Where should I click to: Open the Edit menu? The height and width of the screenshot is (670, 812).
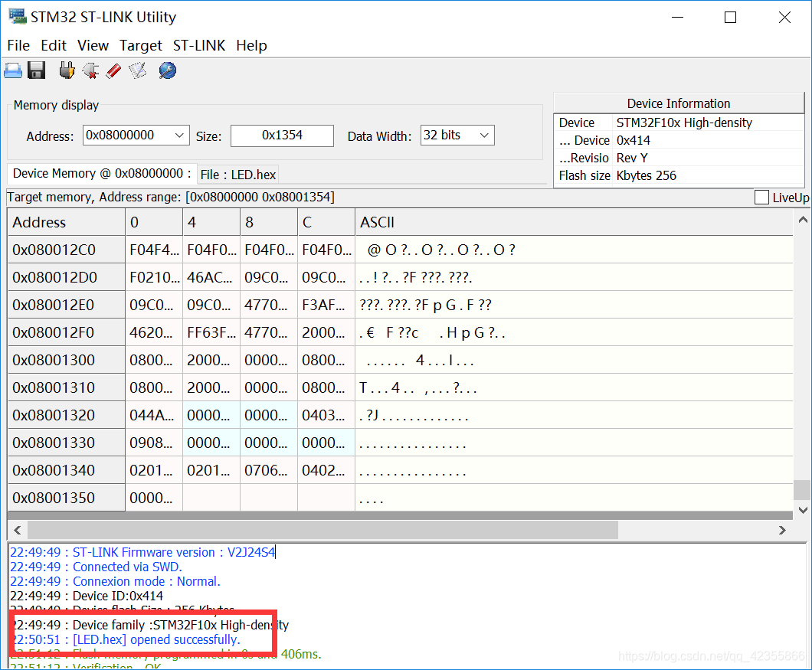54,46
